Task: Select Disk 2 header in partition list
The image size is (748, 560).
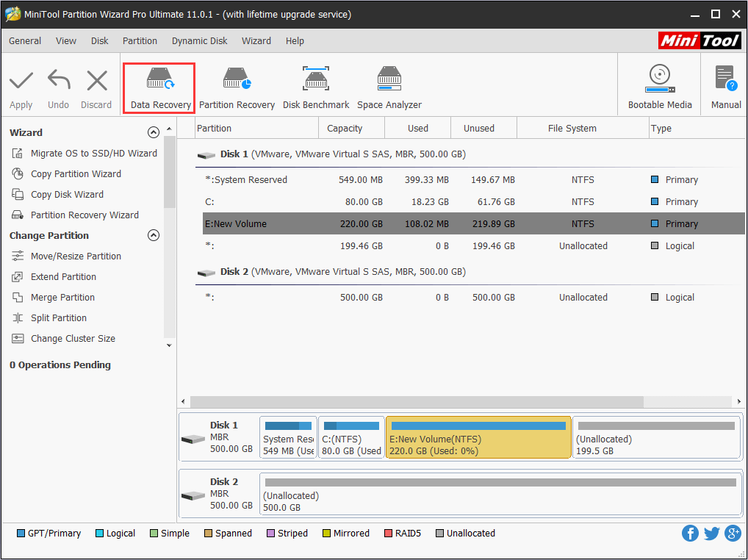Action: coord(331,271)
